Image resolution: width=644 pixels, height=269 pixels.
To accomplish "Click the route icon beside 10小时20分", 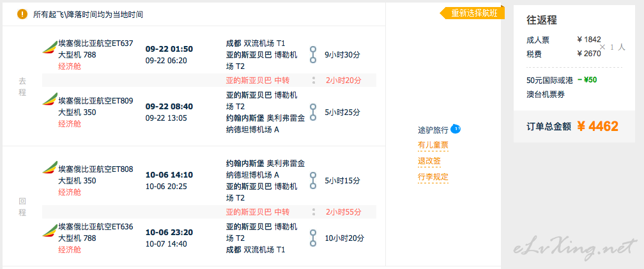I will click(x=313, y=238).
